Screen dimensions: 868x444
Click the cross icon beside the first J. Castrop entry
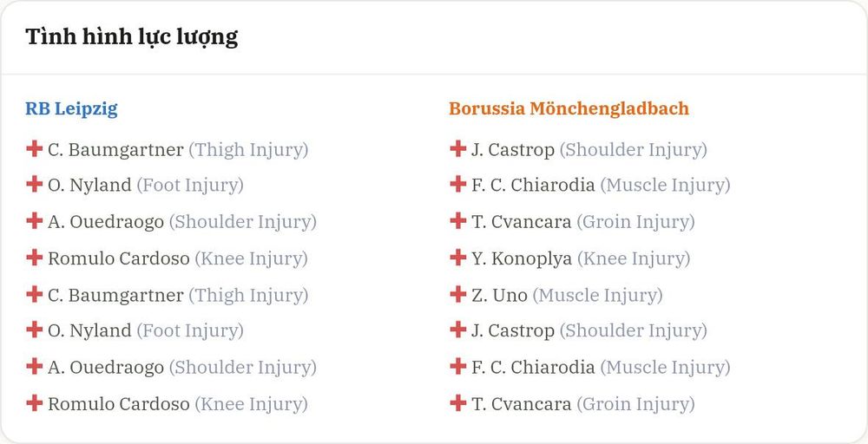(x=457, y=148)
